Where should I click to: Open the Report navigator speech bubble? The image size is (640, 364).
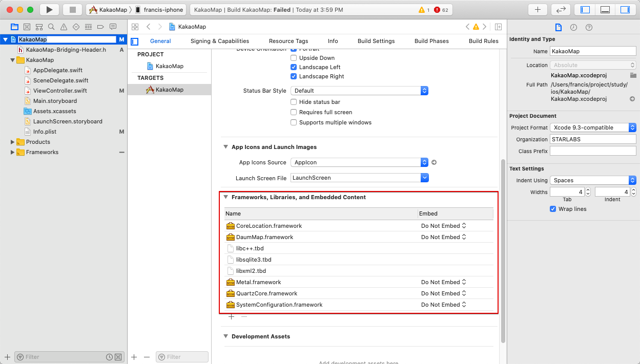(x=113, y=27)
